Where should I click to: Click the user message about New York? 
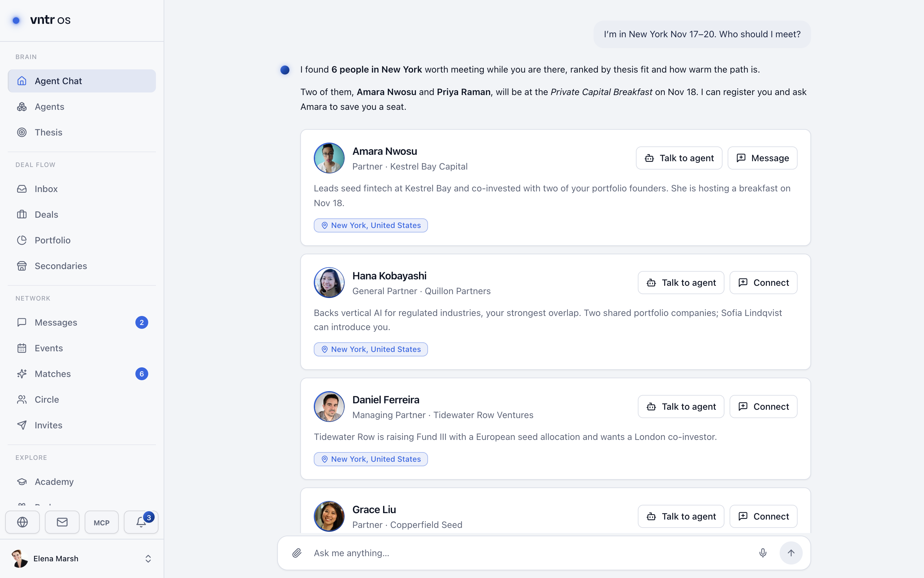pos(702,34)
